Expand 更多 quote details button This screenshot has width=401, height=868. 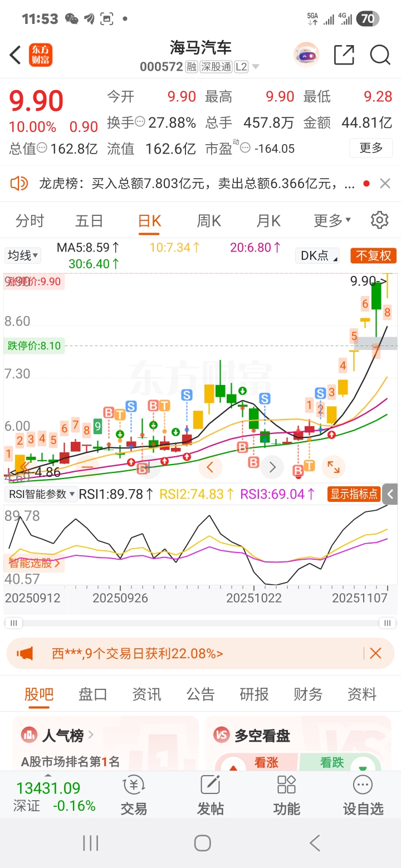[x=371, y=148]
